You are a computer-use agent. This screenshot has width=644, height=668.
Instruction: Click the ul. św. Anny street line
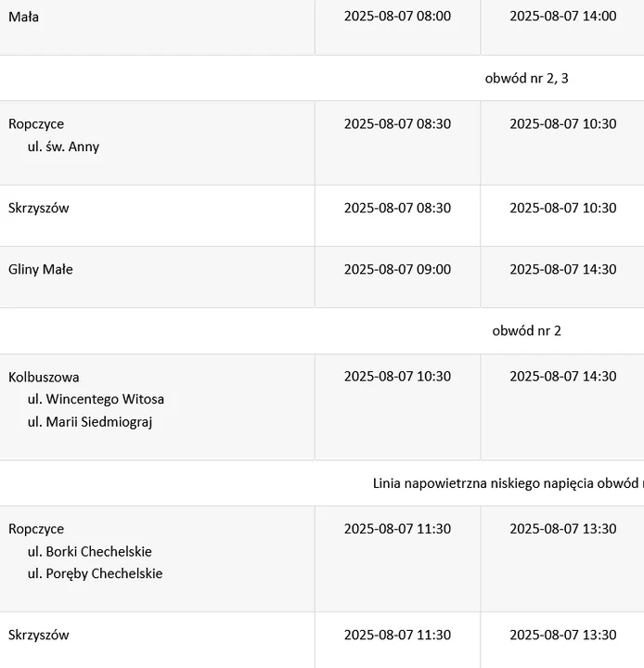(x=63, y=147)
